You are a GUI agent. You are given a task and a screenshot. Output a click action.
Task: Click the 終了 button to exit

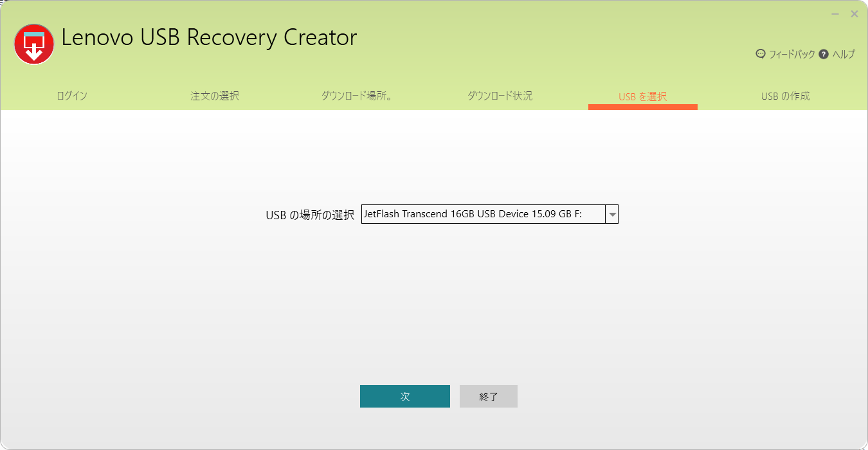pos(489,397)
